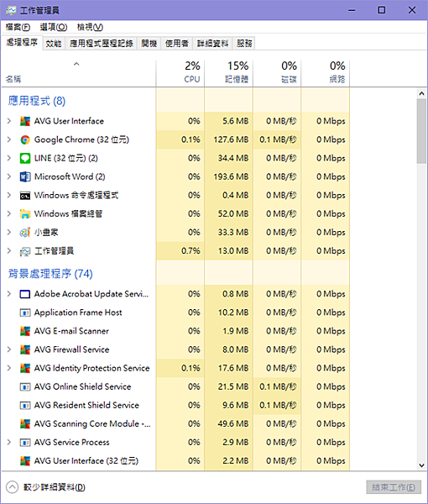Click the scroll down arrow of process list
428x504 pixels.
[x=421, y=465]
